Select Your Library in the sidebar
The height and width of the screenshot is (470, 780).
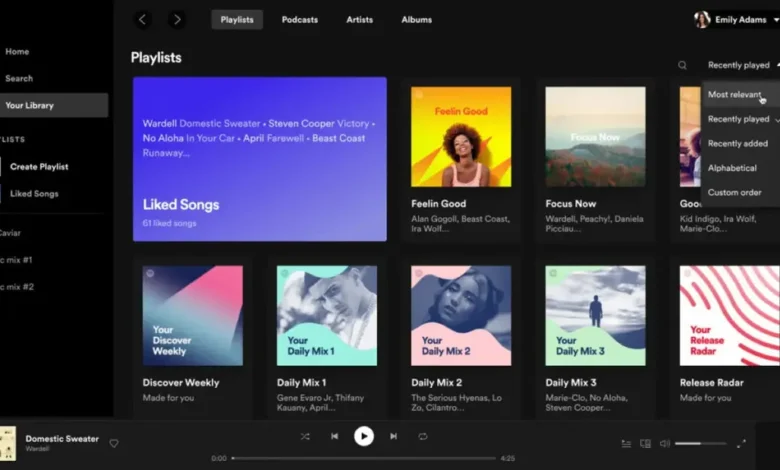tap(54, 105)
